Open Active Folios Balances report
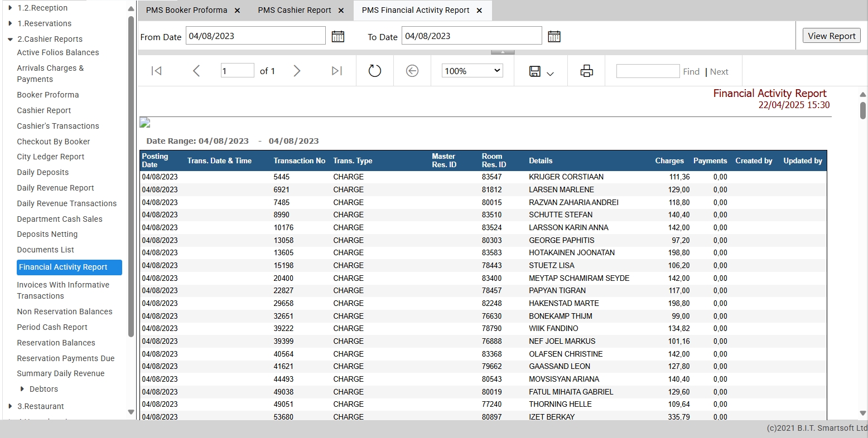The width and height of the screenshot is (868, 438). coord(58,52)
